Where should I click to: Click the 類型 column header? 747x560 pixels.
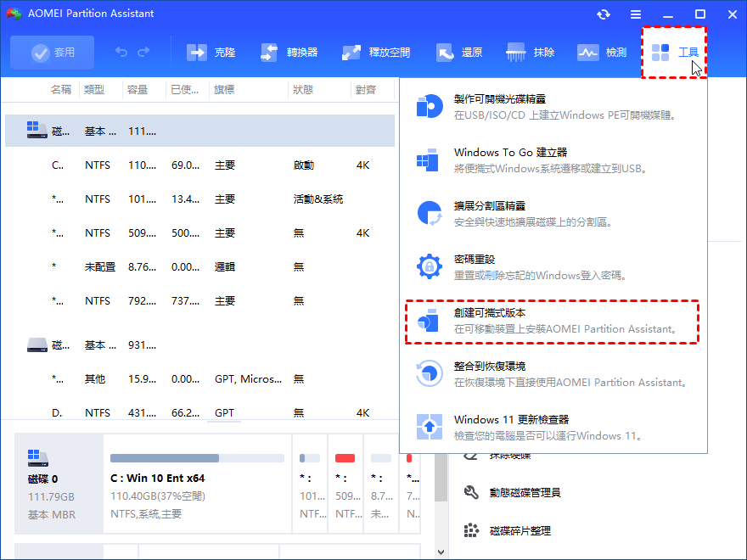pyautogui.click(x=94, y=90)
